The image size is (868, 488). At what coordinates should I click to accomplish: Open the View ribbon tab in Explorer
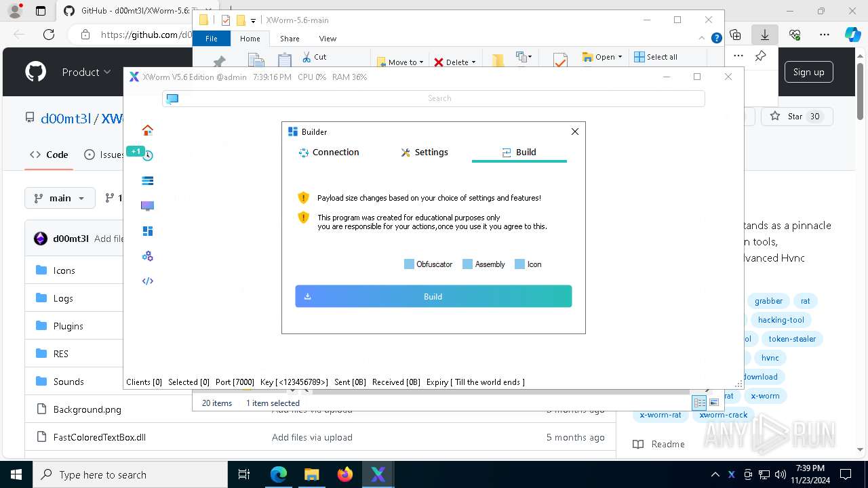click(328, 39)
